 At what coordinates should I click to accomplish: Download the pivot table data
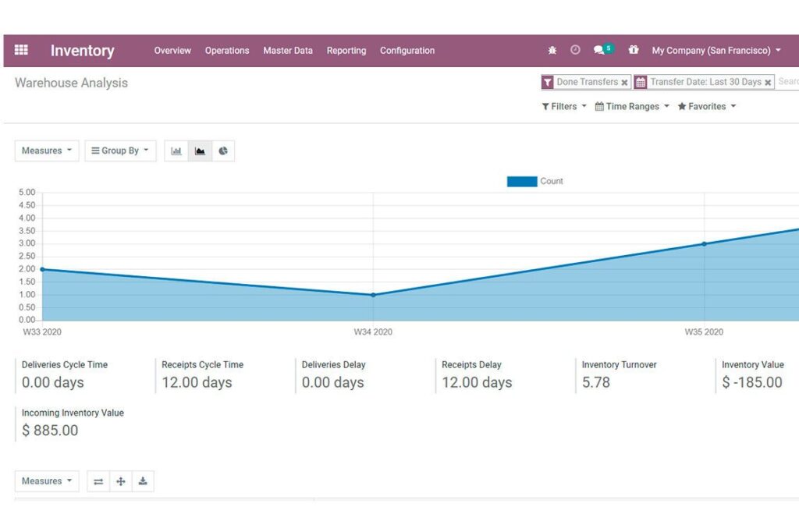click(143, 481)
